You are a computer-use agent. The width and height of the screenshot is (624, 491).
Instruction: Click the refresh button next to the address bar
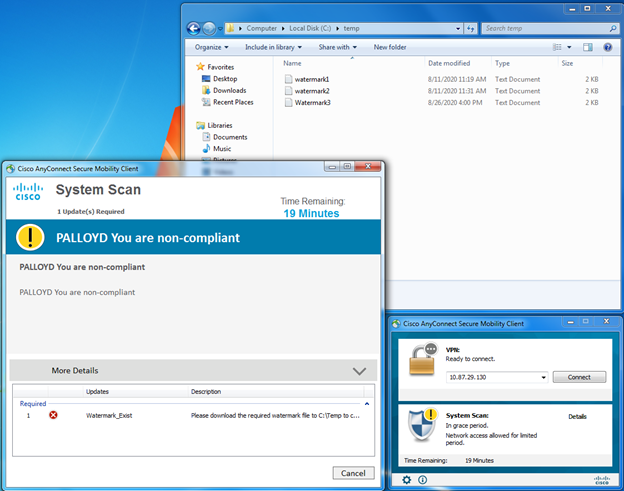pyautogui.click(x=470, y=28)
